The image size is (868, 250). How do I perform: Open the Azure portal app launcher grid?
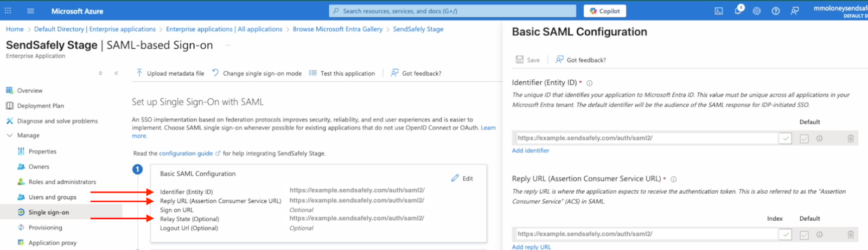pyautogui.click(x=8, y=11)
